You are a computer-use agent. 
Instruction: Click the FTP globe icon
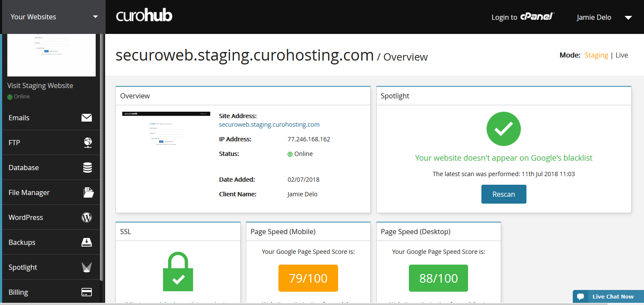coord(87,143)
